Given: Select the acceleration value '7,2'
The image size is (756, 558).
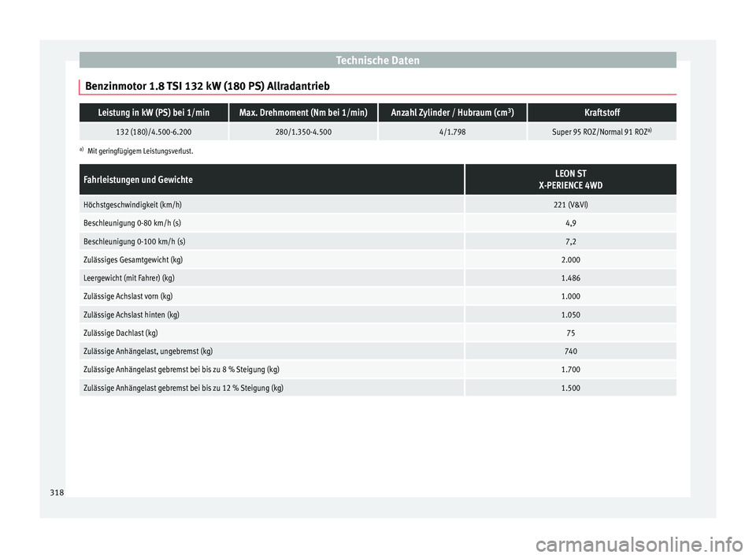Looking at the screenshot, I should point(571,241).
